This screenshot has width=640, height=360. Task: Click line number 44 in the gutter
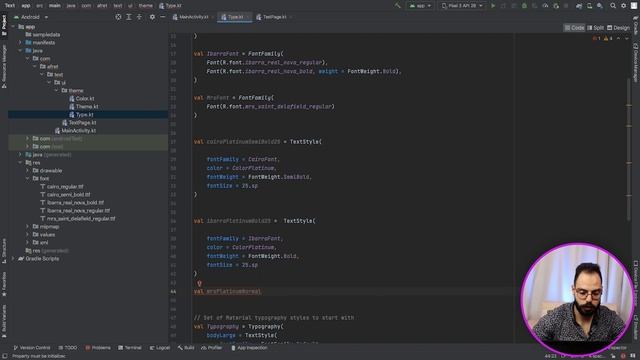[x=173, y=291]
